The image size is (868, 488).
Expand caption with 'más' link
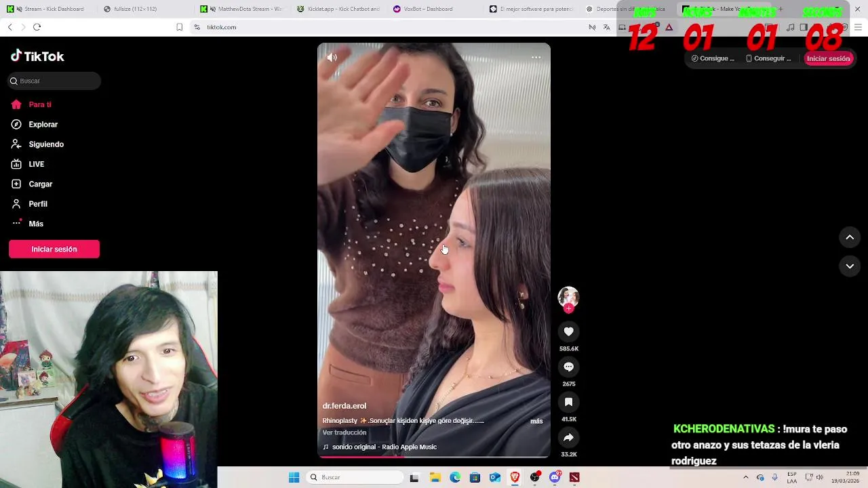(536, 421)
